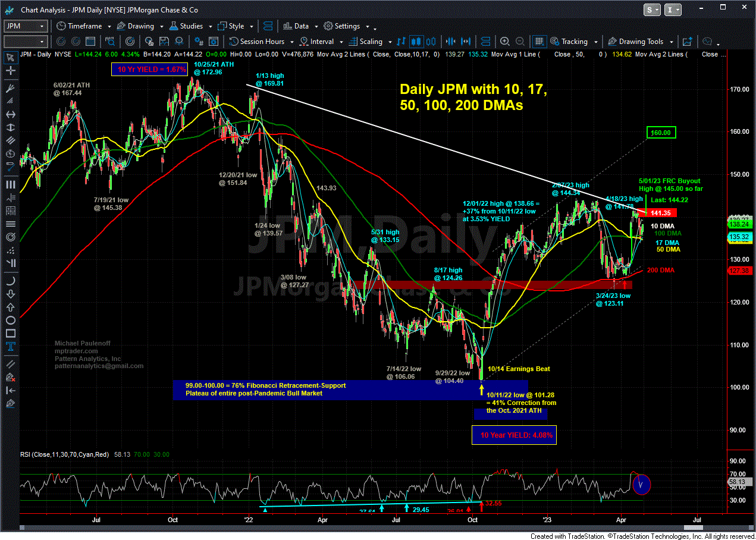Expand the Settings dropdown arrow

click(367, 27)
